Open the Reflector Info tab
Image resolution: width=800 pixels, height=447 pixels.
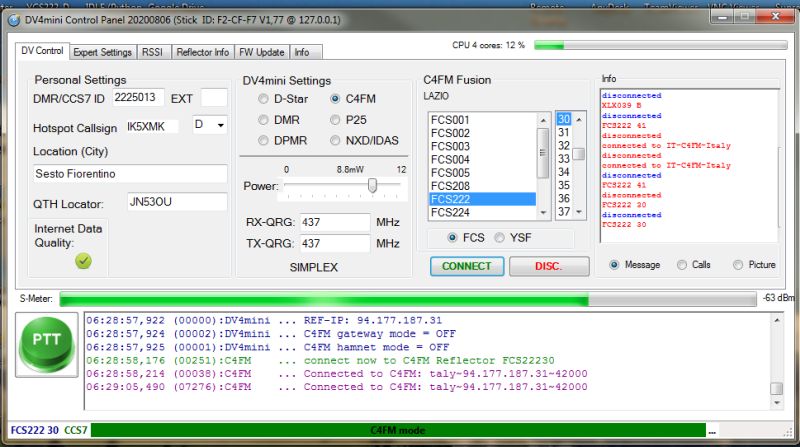pyautogui.click(x=203, y=52)
